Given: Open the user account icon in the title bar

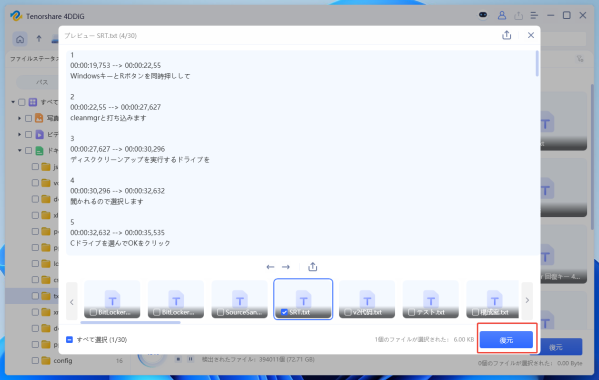Looking at the screenshot, I should point(502,15).
